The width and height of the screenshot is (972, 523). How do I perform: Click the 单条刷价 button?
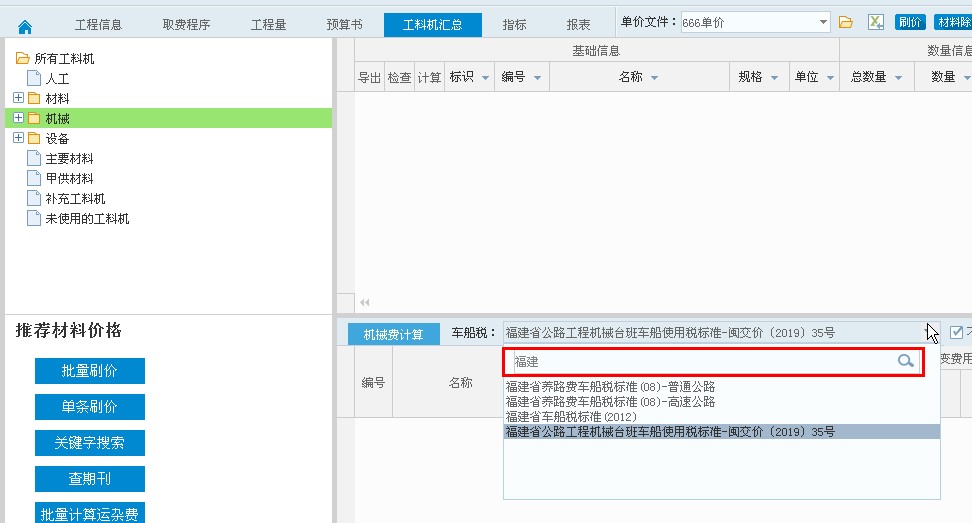tap(90, 407)
